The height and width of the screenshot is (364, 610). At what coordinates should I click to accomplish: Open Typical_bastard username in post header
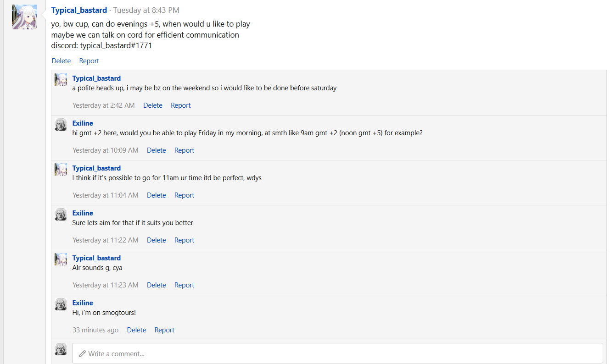click(79, 10)
